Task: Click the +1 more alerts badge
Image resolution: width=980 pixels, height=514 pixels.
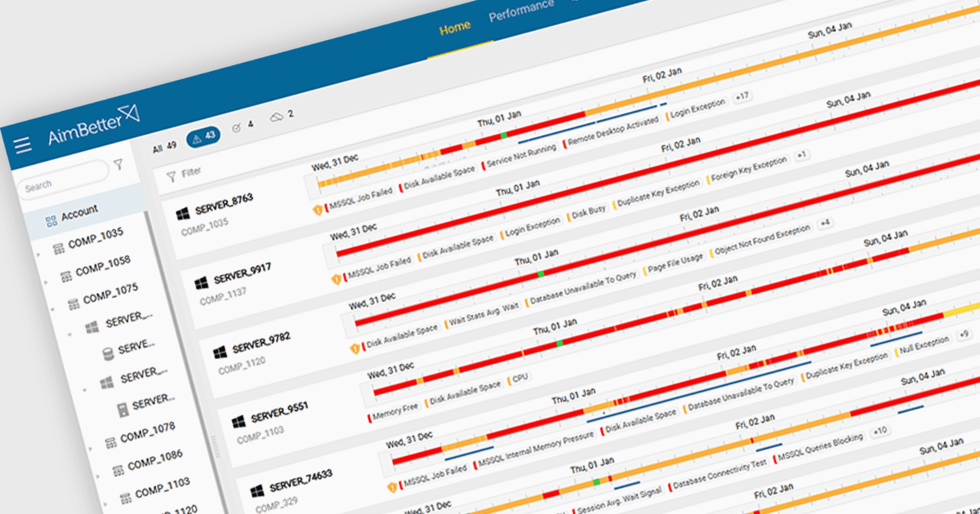Action: [x=801, y=155]
